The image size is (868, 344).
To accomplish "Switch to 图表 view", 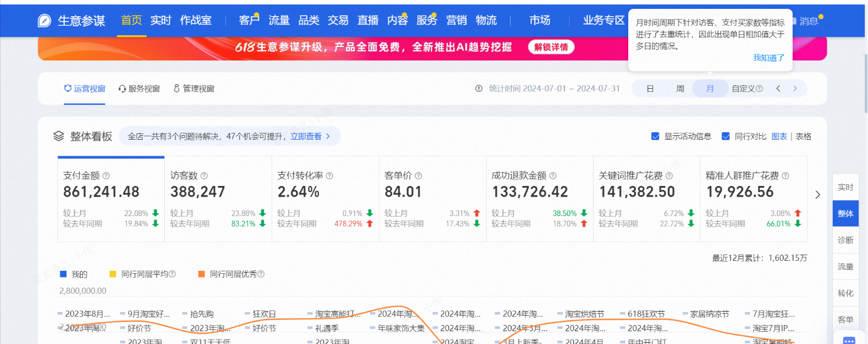I will 779,136.
